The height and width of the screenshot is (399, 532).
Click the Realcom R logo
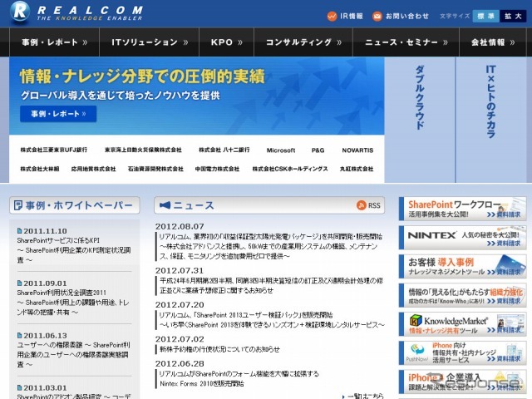click(20, 12)
